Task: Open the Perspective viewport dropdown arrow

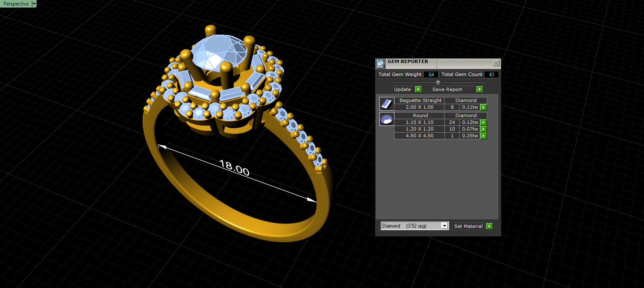Action: [x=34, y=4]
